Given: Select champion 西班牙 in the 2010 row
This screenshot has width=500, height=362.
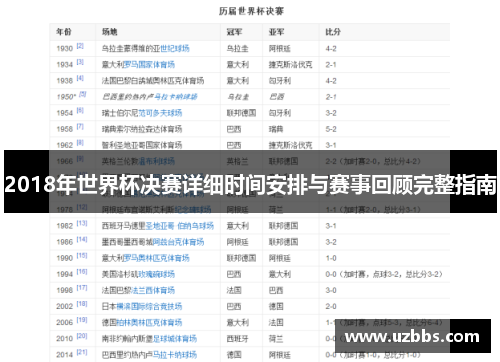Looking at the screenshot, I should (237, 339).
